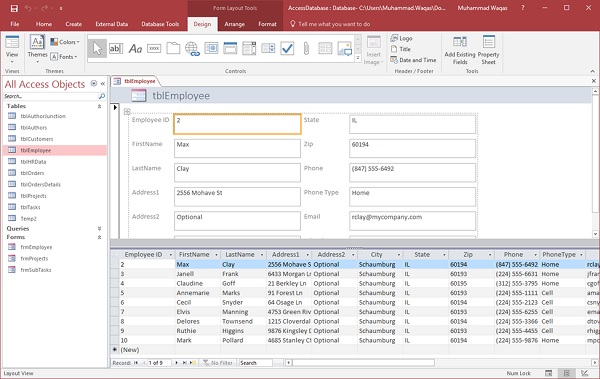This screenshot has width=600, height=379.
Task: Pick the Hyperlink control icon
Action: pos(192,49)
